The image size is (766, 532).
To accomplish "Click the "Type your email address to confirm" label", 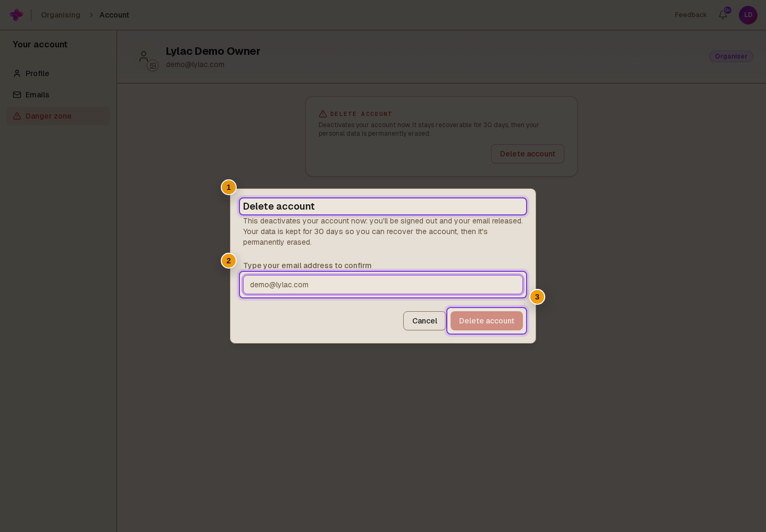I will pos(307,265).
